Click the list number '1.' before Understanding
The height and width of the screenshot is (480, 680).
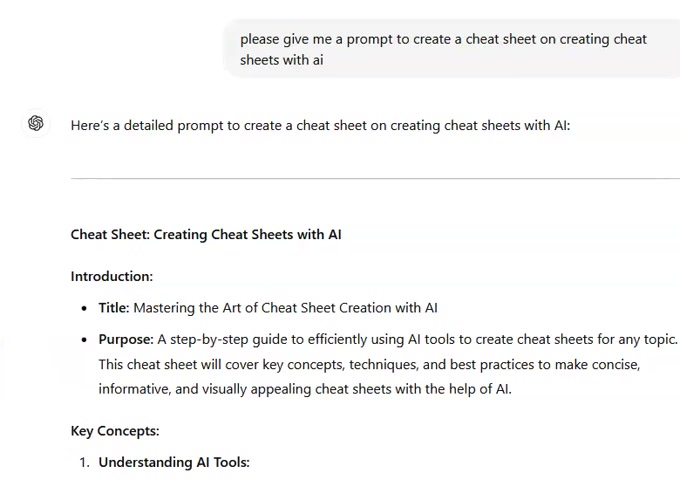(x=85, y=462)
